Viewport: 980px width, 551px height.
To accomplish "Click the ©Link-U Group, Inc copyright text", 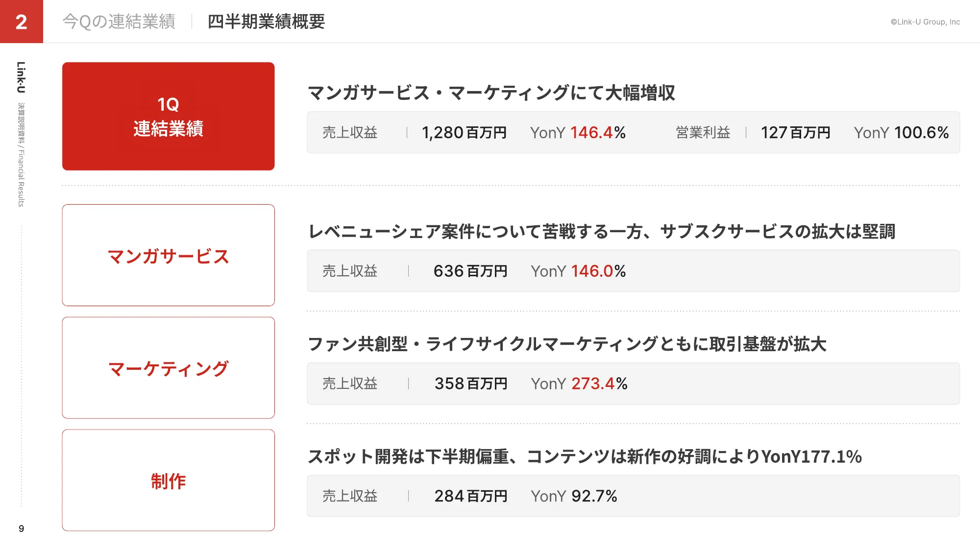I will pos(925,22).
